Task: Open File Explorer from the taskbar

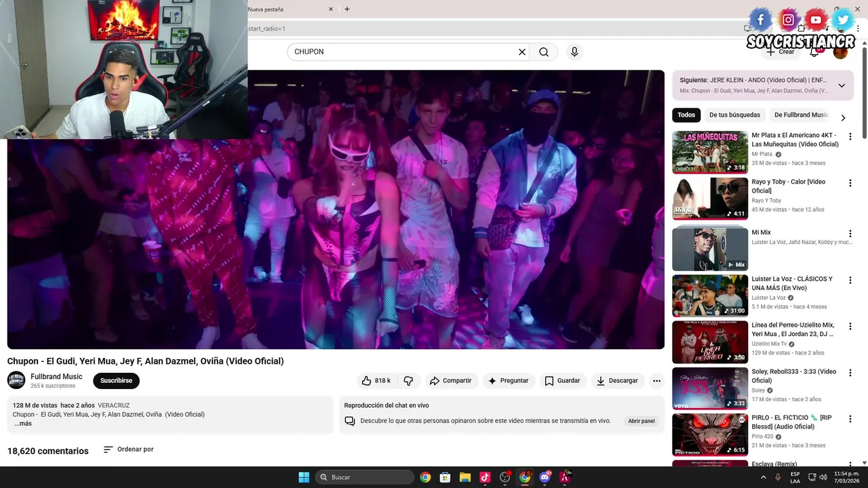Action: (x=465, y=477)
